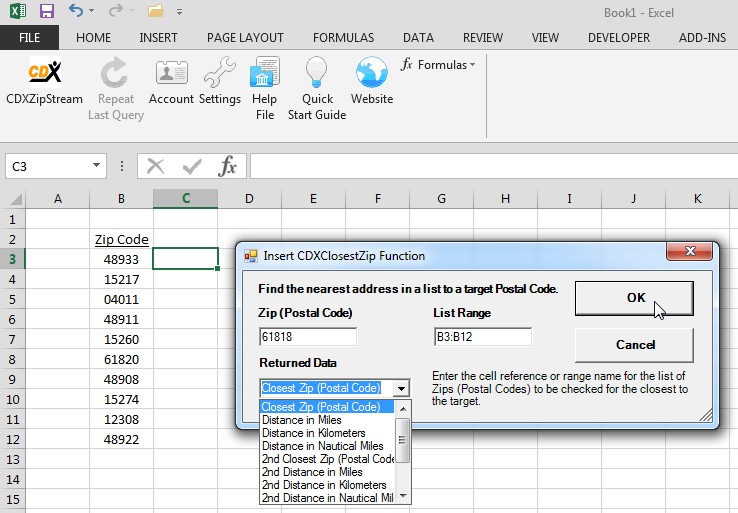Viewport: 738px width, 513px height.
Task: Click the Returned Data combo box field
Action: tap(327, 388)
